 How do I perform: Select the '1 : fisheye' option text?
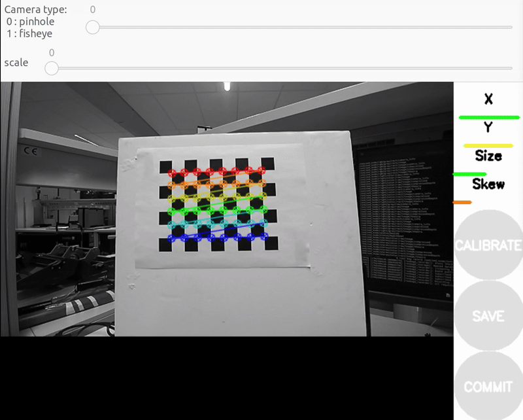coord(29,33)
